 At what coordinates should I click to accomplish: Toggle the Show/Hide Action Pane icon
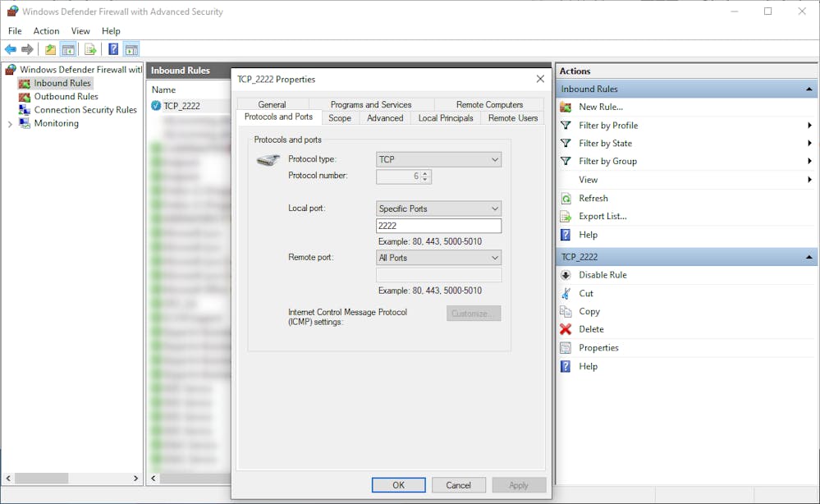[x=132, y=50]
